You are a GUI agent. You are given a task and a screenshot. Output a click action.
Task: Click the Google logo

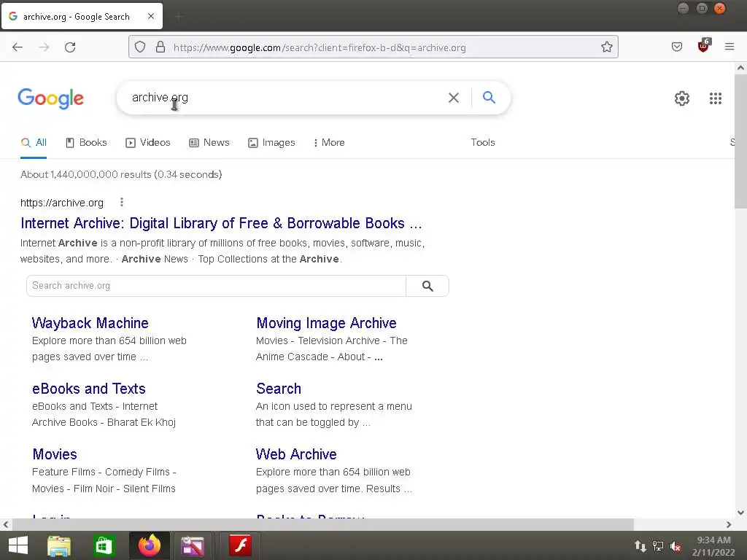pos(51,98)
